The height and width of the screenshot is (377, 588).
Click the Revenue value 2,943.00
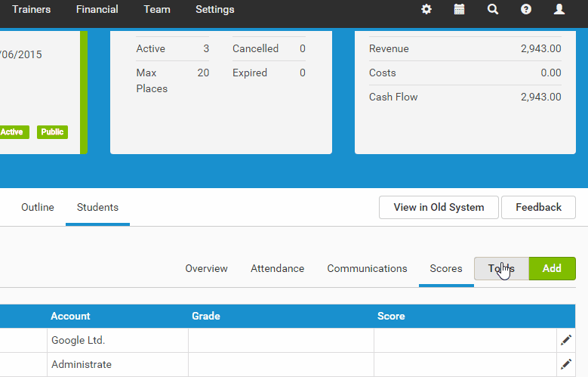(540, 49)
